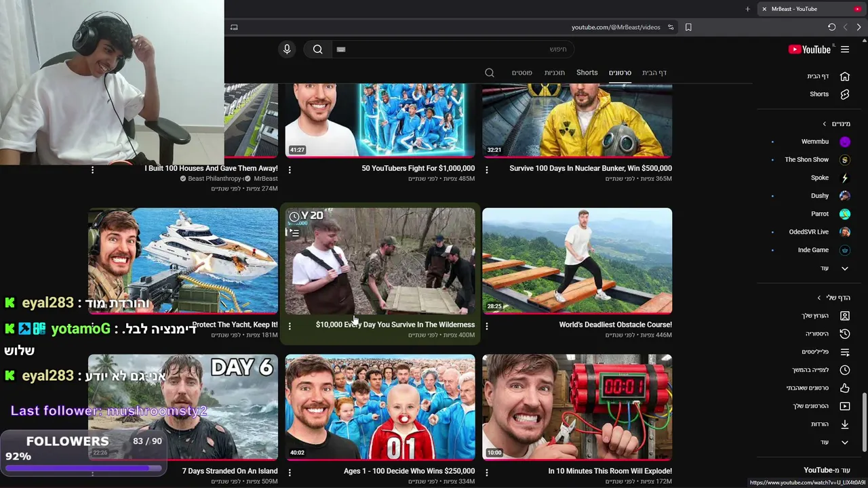Open the home icon in YouTube sidebar
Image resolution: width=868 pixels, height=488 pixels.
[x=845, y=77]
